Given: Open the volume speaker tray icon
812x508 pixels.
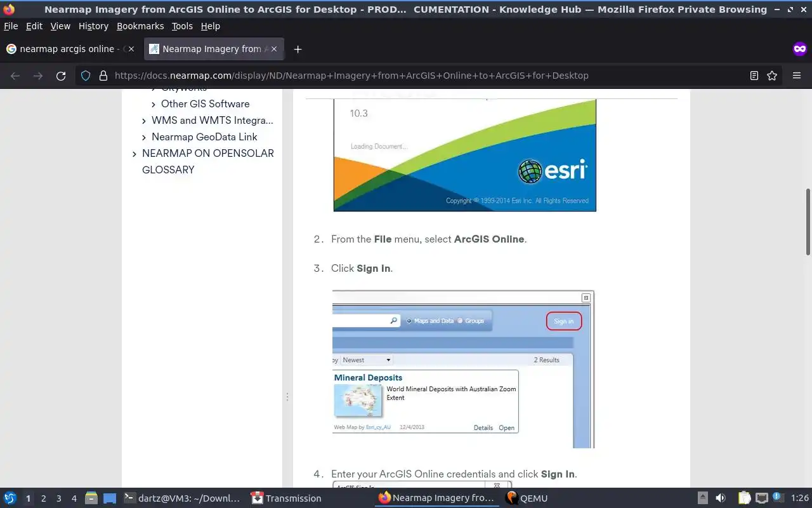Looking at the screenshot, I should [720, 498].
